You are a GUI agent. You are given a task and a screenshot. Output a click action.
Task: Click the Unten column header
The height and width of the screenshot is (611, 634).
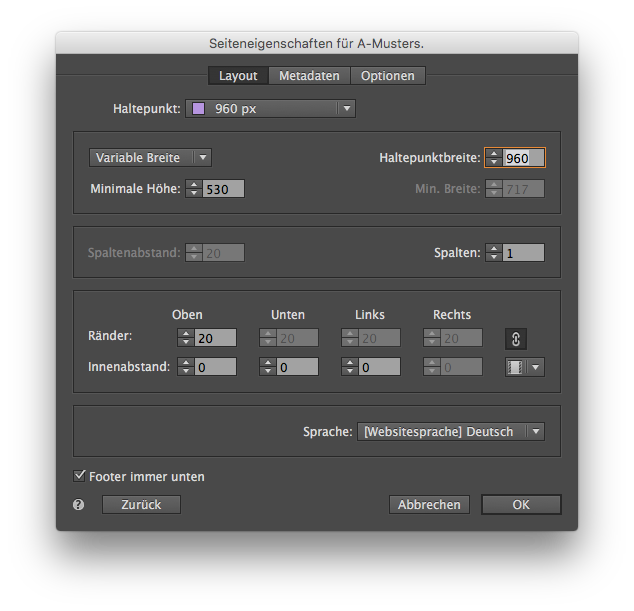[288, 315]
